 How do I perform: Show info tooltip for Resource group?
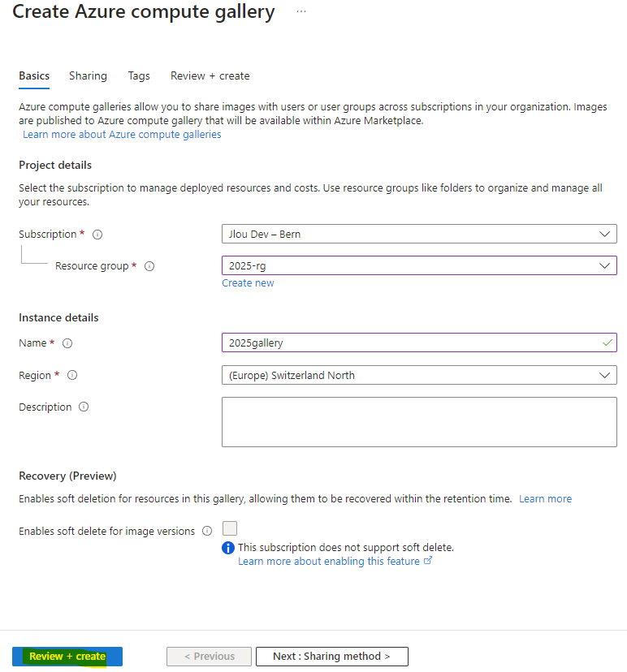pyautogui.click(x=149, y=266)
